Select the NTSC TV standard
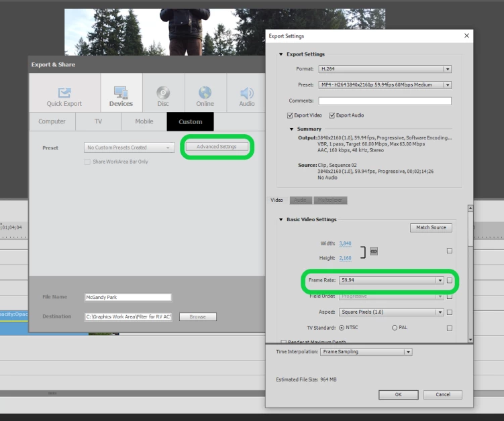This screenshot has width=504, height=421. (x=342, y=328)
